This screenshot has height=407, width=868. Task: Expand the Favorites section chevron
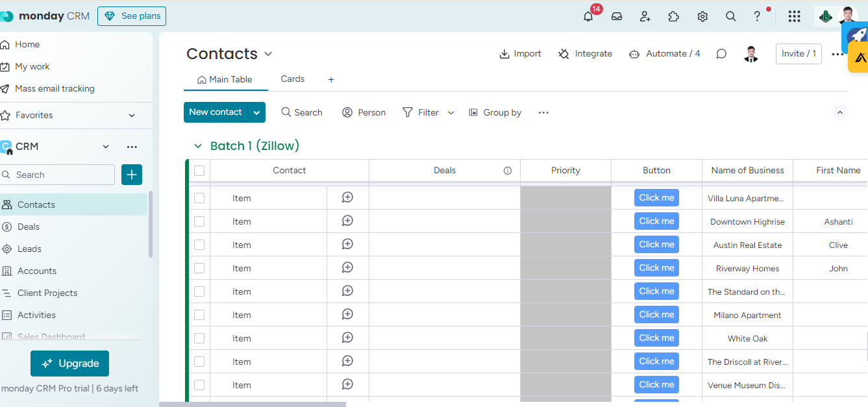click(132, 116)
